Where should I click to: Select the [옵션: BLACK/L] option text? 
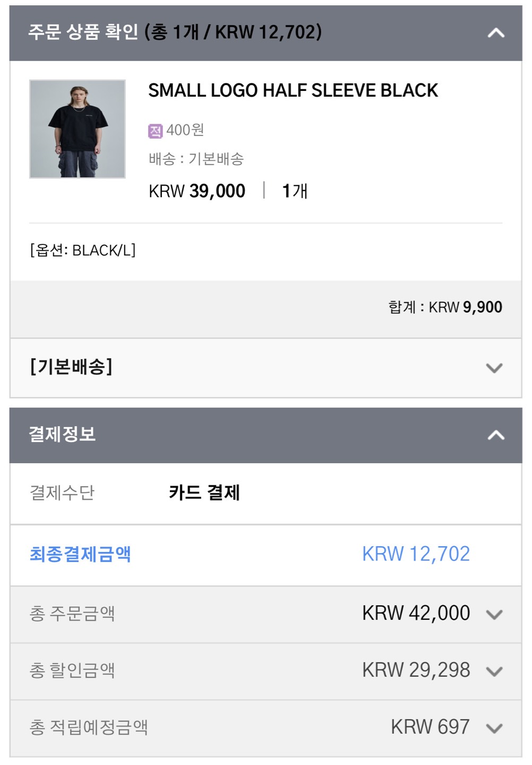pyautogui.click(x=83, y=250)
